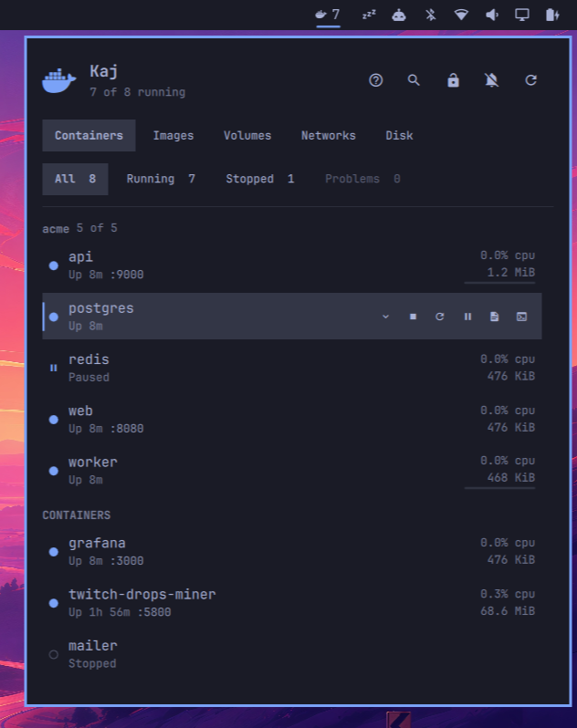Open the display monitor tray icon

(x=522, y=15)
